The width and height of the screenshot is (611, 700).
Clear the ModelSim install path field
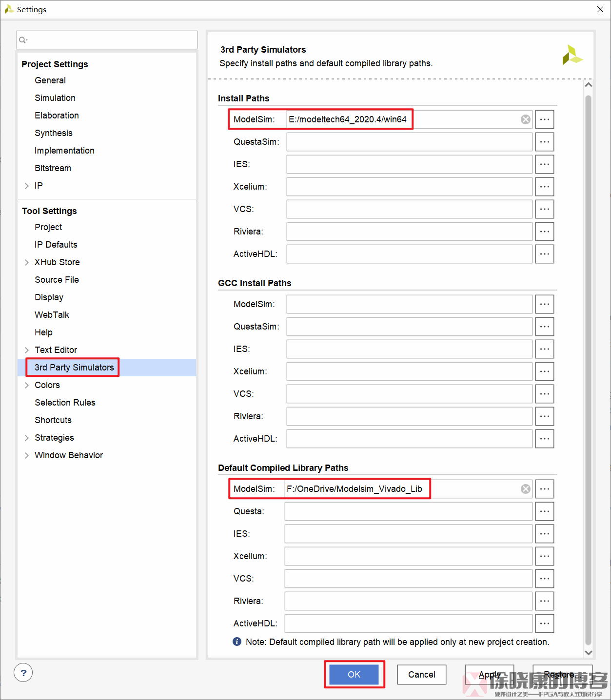pyautogui.click(x=525, y=119)
